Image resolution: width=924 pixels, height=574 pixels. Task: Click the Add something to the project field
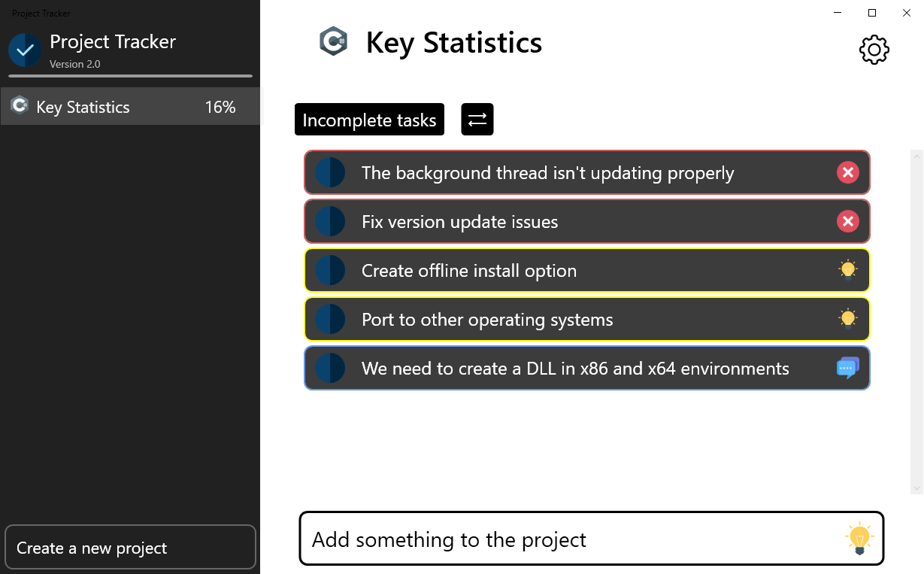pyautogui.click(x=571, y=539)
